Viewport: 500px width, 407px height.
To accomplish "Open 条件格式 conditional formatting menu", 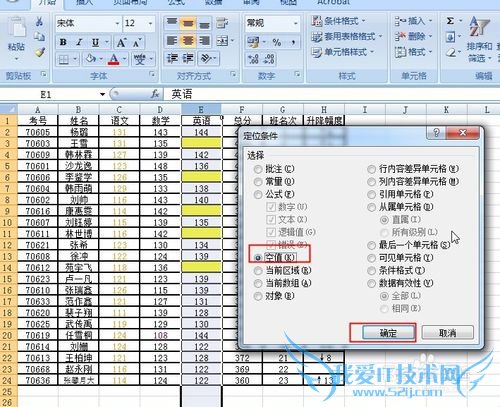I will (x=339, y=21).
